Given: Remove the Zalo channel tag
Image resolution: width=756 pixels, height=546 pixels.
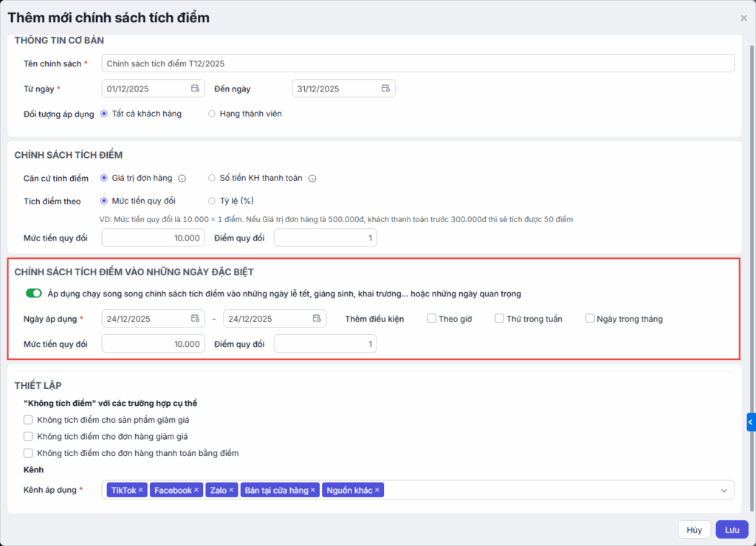Looking at the screenshot, I should pyautogui.click(x=231, y=490).
